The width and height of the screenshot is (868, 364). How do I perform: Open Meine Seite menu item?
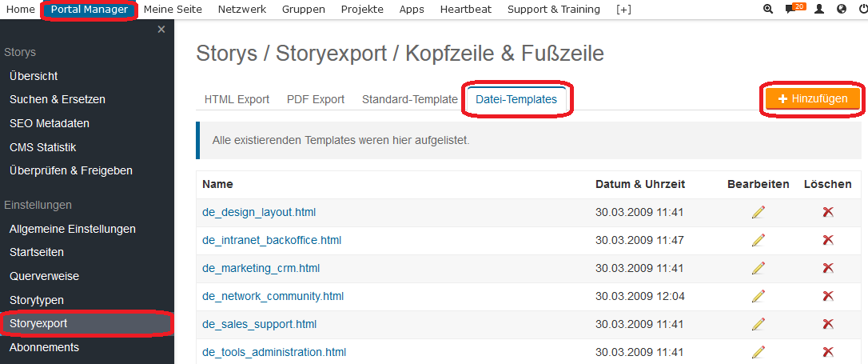point(173,10)
